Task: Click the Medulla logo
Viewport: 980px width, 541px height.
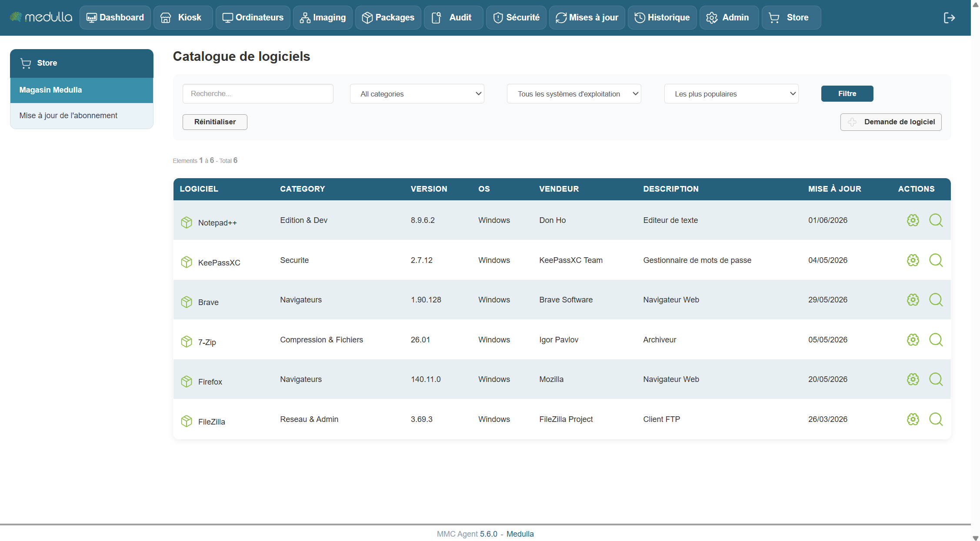Action: [41, 17]
